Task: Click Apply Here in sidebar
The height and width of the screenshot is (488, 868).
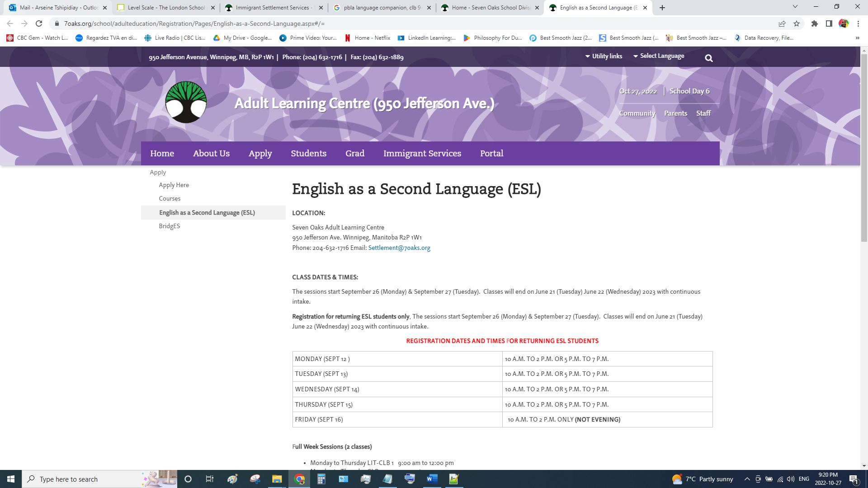Action: (x=174, y=185)
